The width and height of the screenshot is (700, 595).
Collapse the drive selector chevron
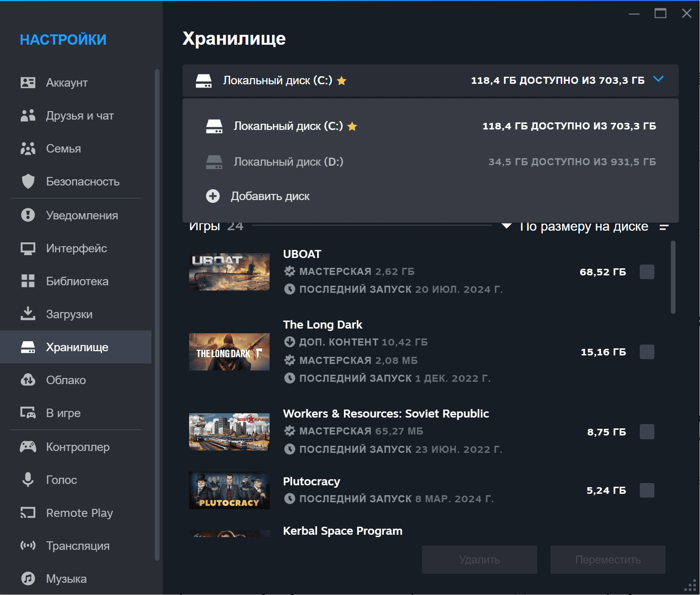coord(659,79)
